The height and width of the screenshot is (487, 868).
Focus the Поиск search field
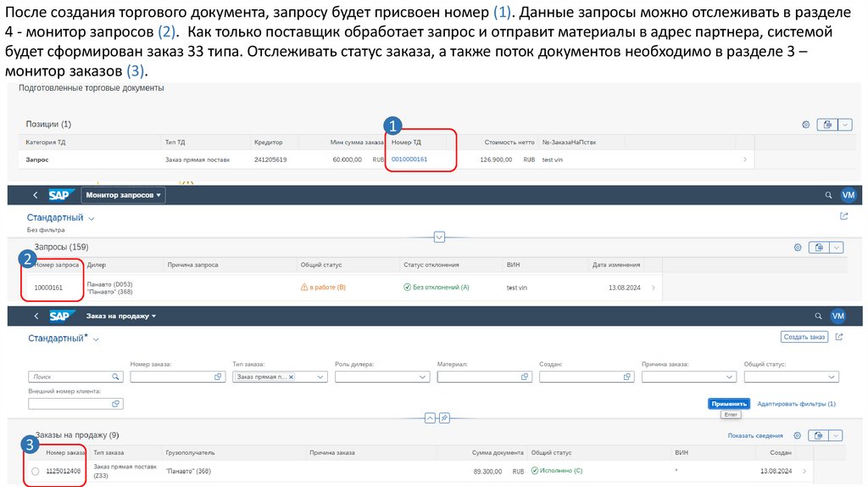[75, 377]
